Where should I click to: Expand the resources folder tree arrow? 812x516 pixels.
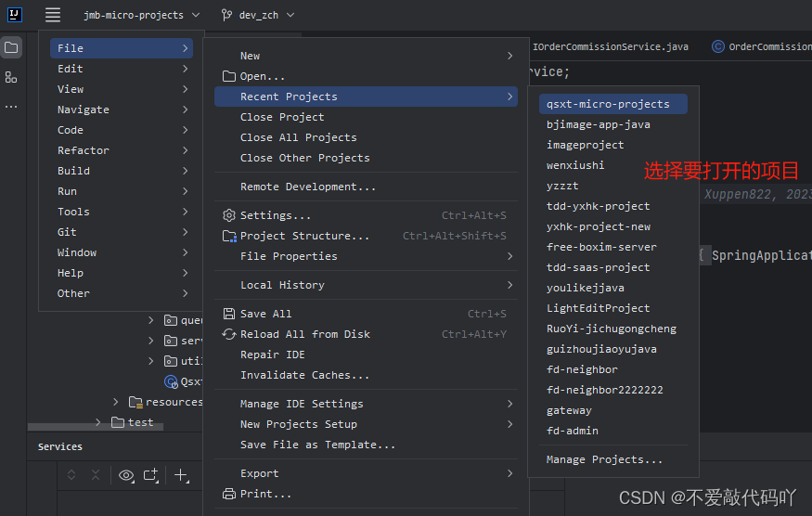[x=115, y=402]
